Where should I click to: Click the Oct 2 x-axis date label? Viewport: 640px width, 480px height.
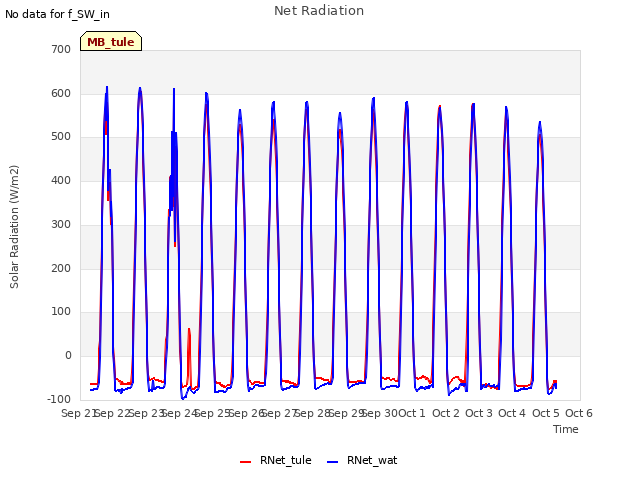446,413
